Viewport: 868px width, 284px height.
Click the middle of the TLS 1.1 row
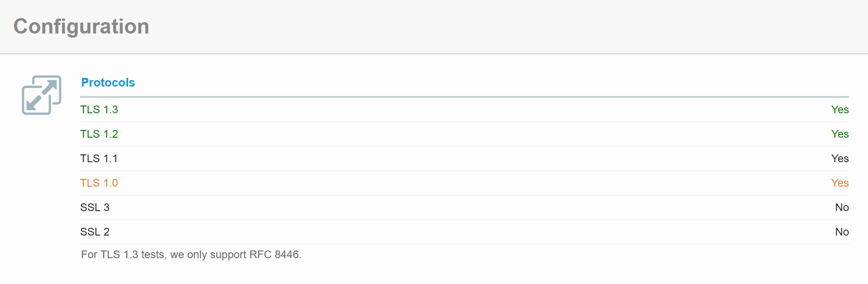pos(465,159)
